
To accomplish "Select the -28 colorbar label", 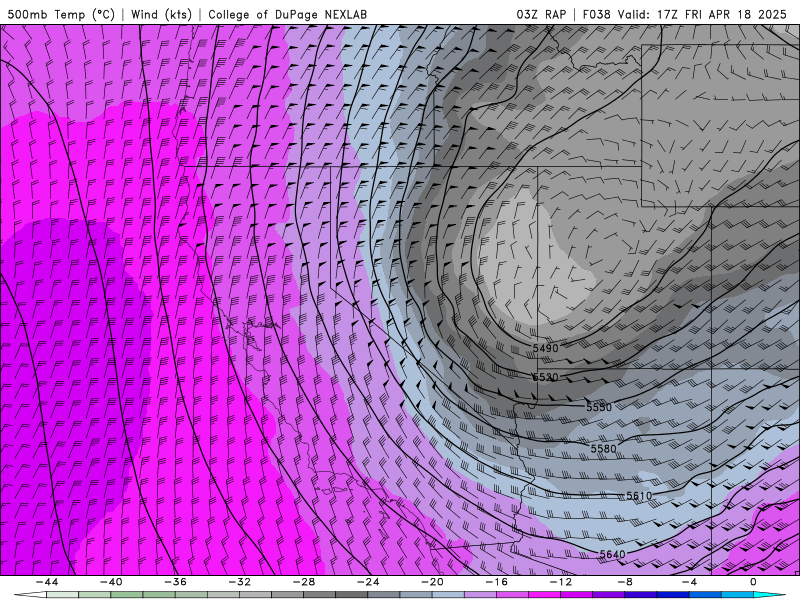I will [x=304, y=582].
